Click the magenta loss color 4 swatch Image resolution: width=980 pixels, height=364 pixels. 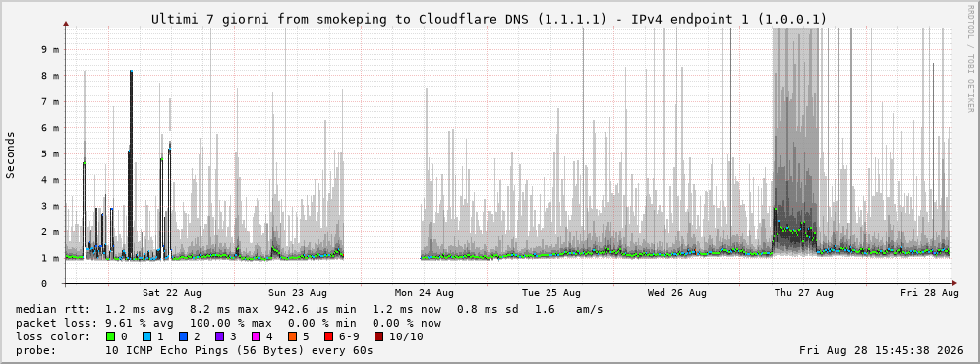(x=255, y=337)
